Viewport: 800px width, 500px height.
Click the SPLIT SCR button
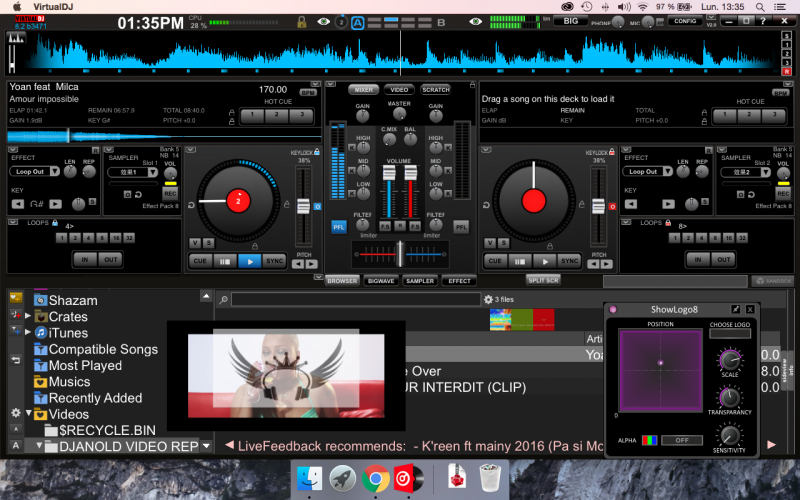pos(543,280)
